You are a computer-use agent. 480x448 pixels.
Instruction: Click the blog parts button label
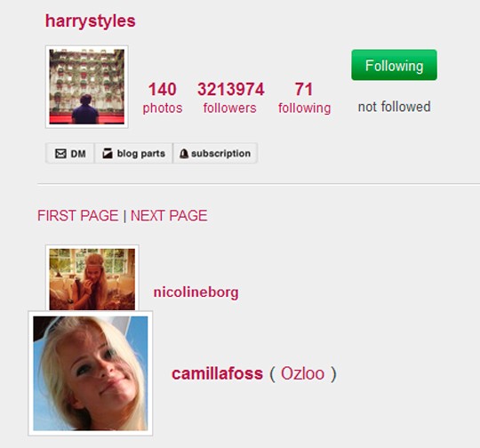pyautogui.click(x=141, y=154)
